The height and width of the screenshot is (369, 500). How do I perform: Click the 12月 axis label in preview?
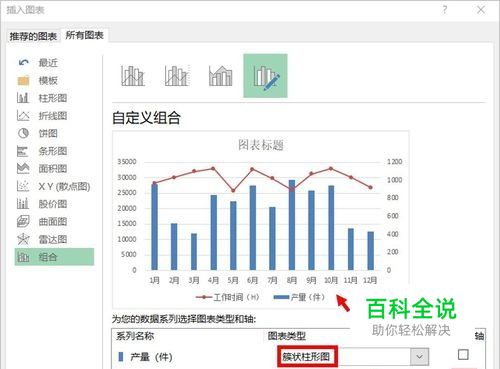click(x=370, y=280)
